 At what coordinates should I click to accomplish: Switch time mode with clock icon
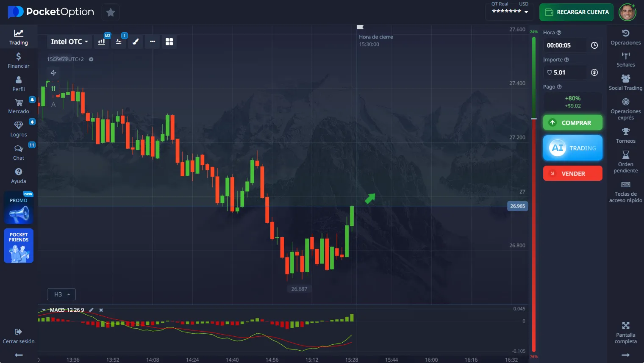point(594,45)
